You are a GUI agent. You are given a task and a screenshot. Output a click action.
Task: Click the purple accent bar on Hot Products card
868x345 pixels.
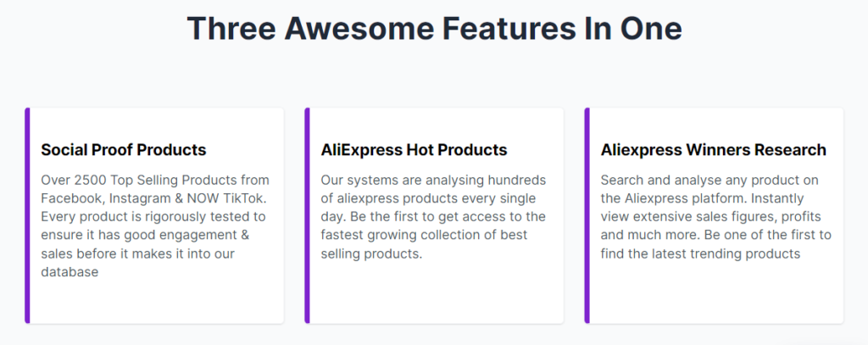tap(307, 215)
